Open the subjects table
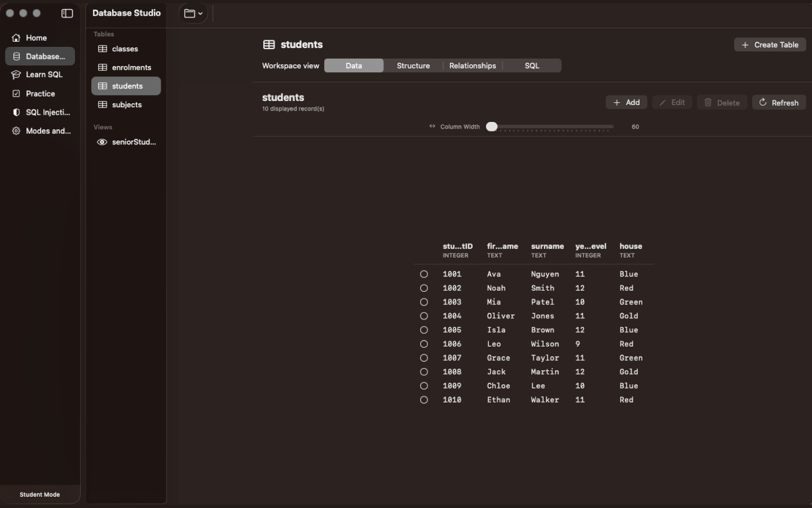The image size is (812, 508). click(126, 105)
